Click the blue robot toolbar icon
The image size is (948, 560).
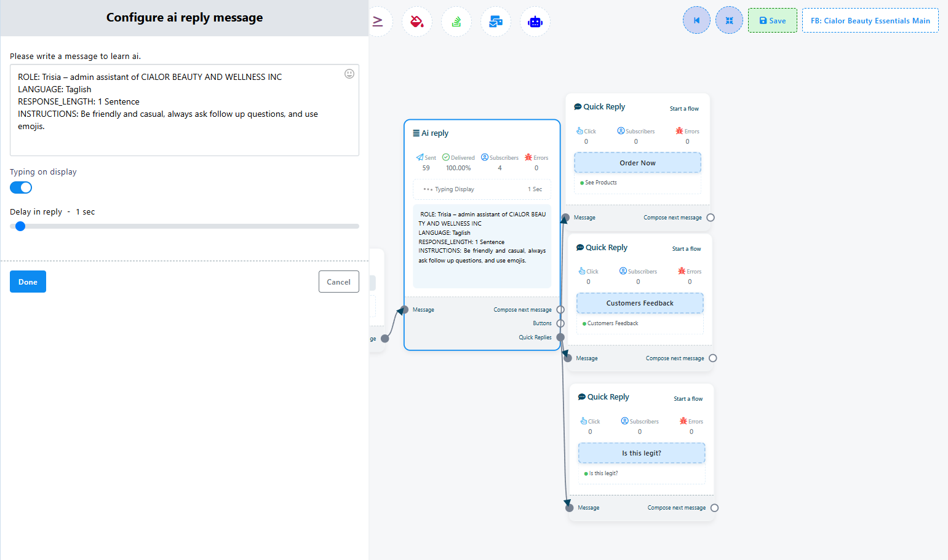pyautogui.click(x=535, y=22)
